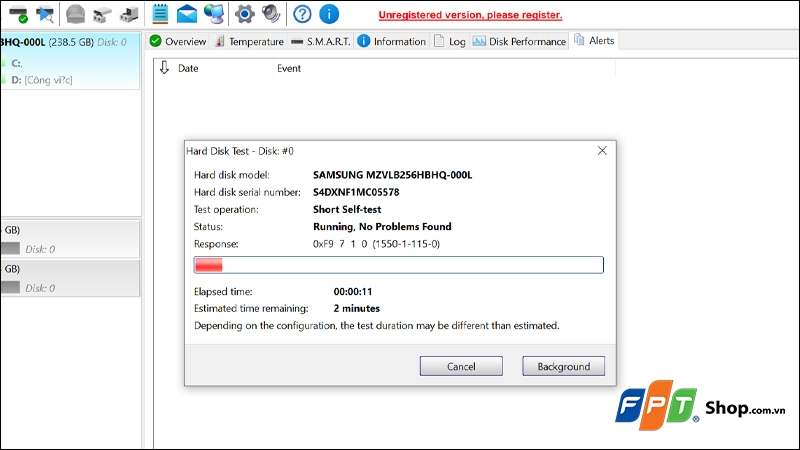Click the blue envelope e-mail icon
The image size is (800, 450).
point(187,14)
